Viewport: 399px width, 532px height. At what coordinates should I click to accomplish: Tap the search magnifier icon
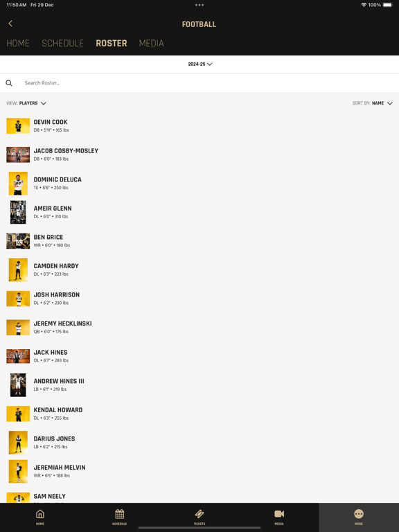[x=9, y=83]
